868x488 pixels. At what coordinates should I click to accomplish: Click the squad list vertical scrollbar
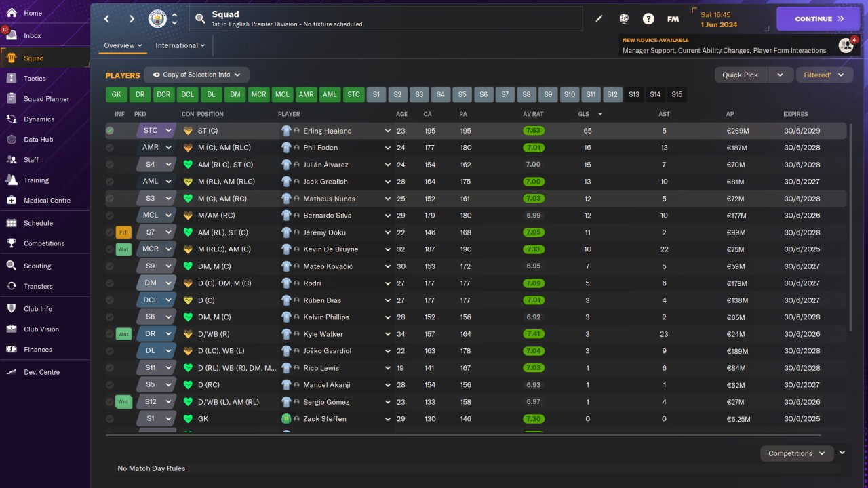tap(850, 227)
